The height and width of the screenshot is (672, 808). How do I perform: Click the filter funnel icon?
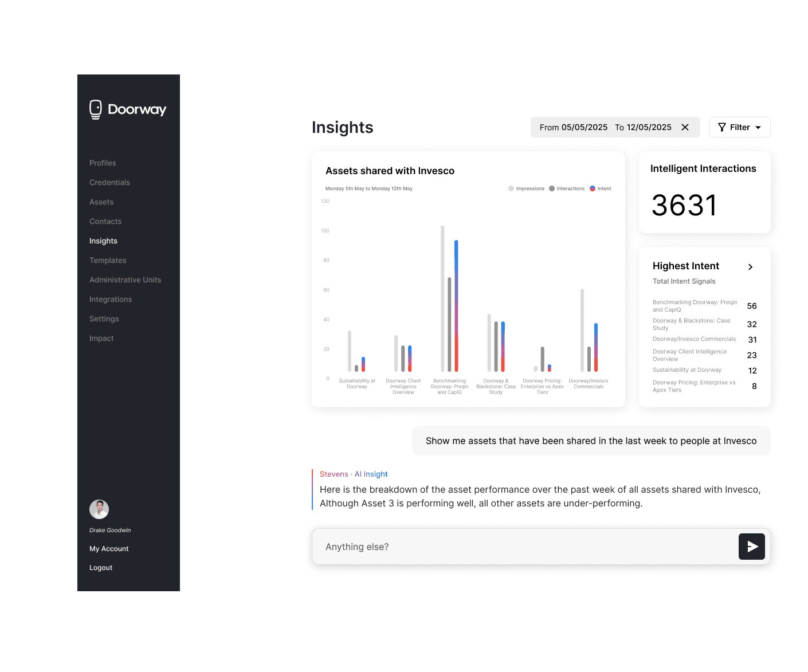click(723, 127)
